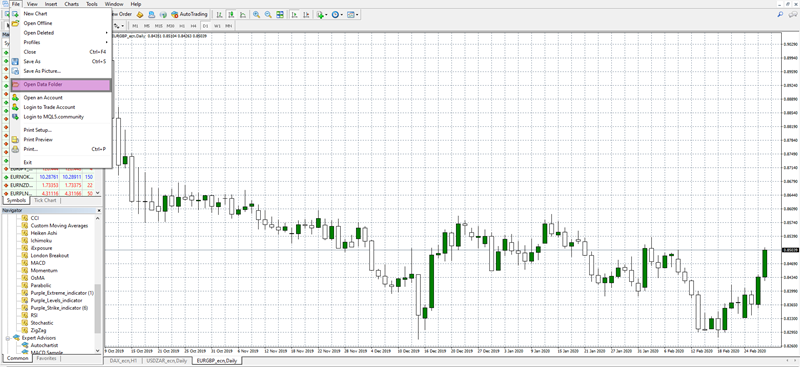Toggle the AutoTrading button
This screenshot has height=367, width=800.
tap(189, 14)
